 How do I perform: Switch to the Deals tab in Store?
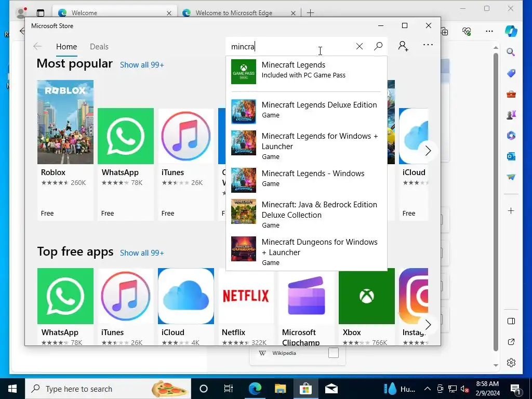pos(99,46)
